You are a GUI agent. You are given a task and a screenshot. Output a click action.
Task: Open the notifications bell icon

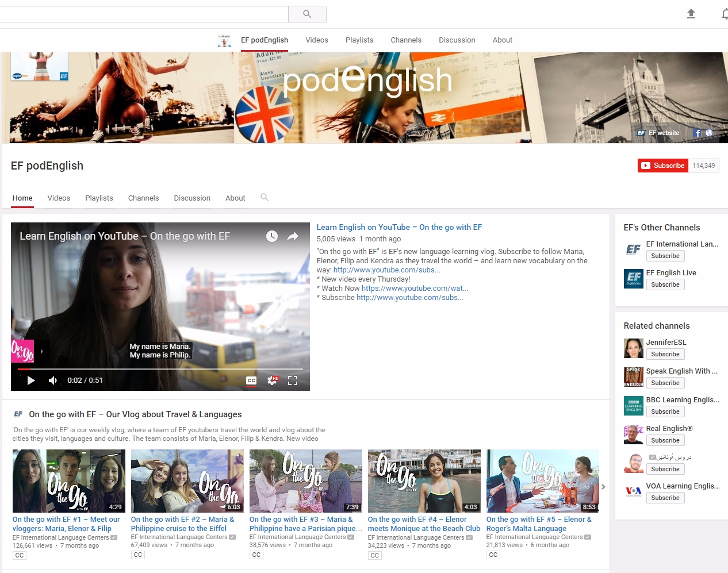pos(725,14)
